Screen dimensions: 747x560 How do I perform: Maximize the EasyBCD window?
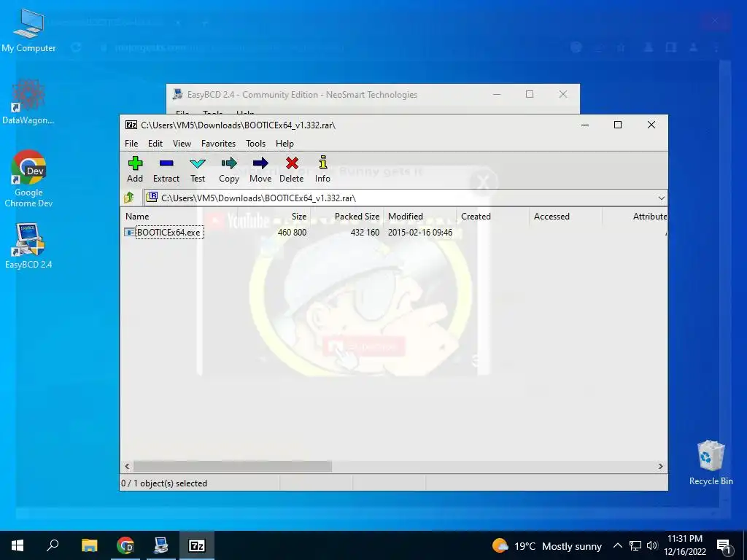tap(530, 94)
